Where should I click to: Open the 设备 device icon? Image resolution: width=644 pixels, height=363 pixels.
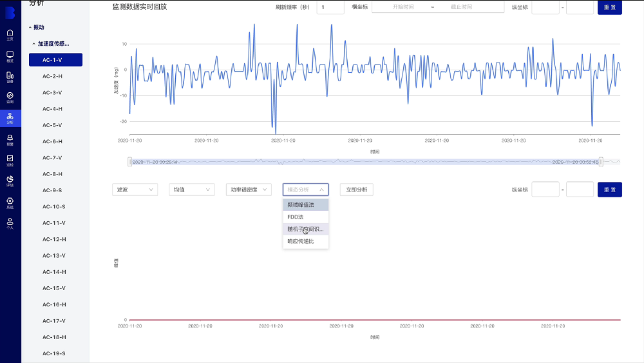coord(10,77)
